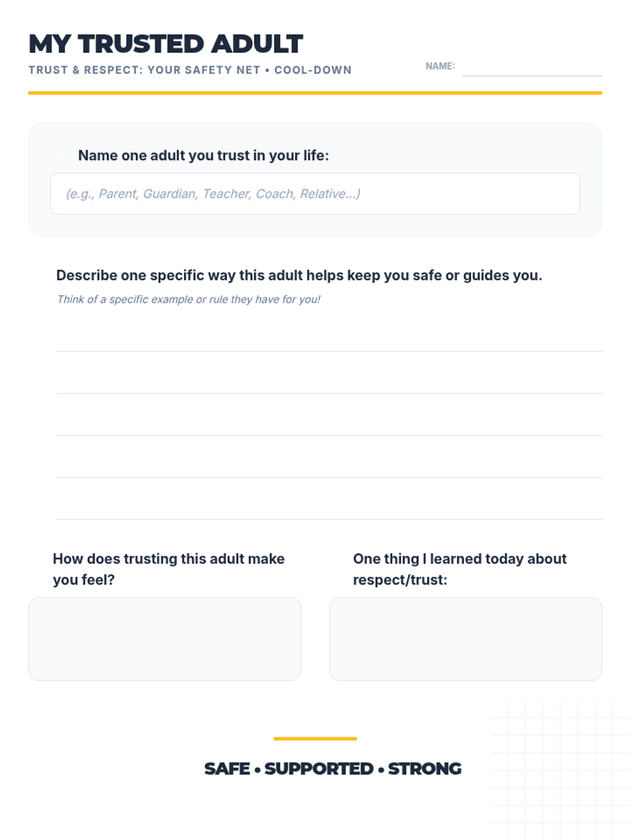Click the 'SAFE • SUPPORTED • STRONG' footer text

pyautogui.click(x=332, y=769)
